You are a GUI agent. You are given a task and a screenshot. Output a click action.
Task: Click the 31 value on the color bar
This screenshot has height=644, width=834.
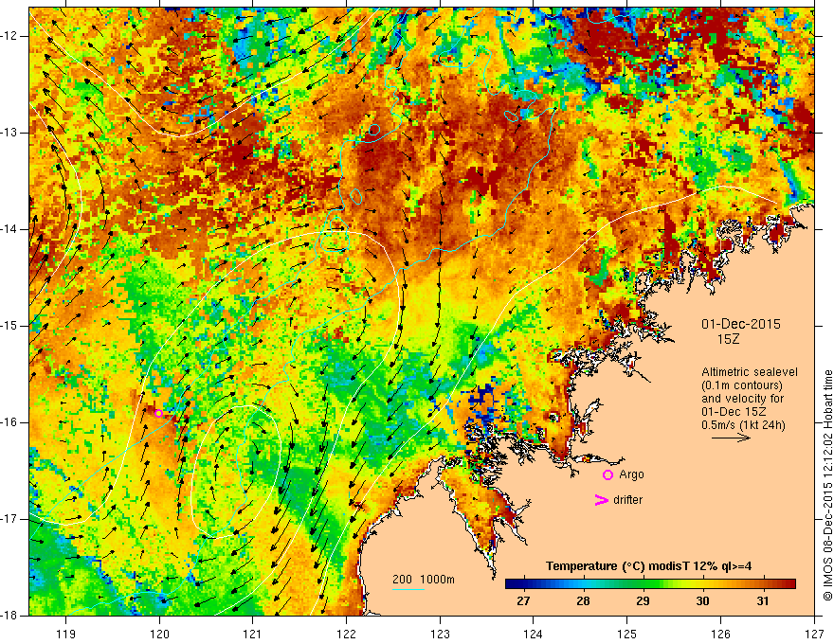pyautogui.click(x=762, y=601)
